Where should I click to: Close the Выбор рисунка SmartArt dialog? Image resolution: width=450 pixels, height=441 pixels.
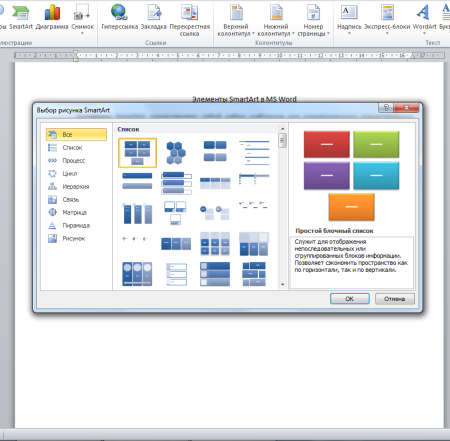(x=406, y=108)
